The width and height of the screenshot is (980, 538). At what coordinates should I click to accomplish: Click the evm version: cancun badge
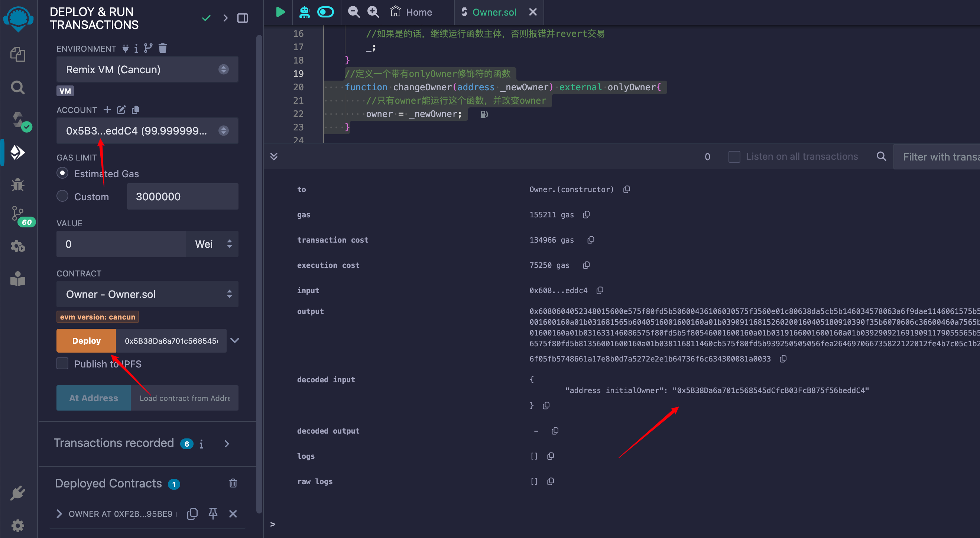point(98,317)
